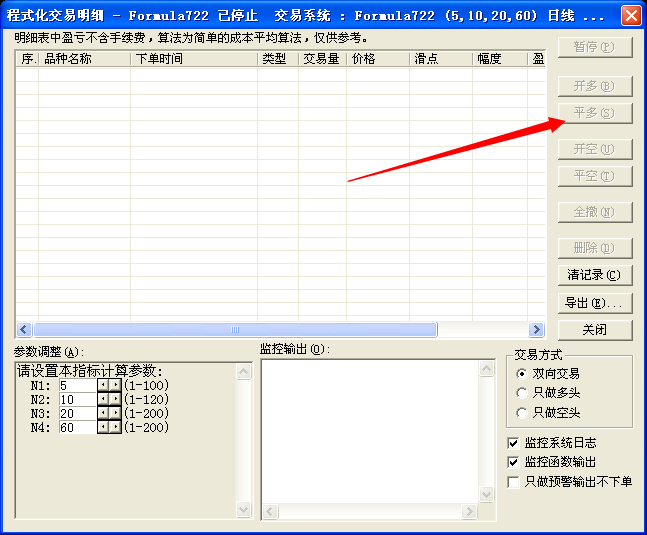Click the 开多(B) button
The height and width of the screenshot is (535, 647).
coord(595,86)
